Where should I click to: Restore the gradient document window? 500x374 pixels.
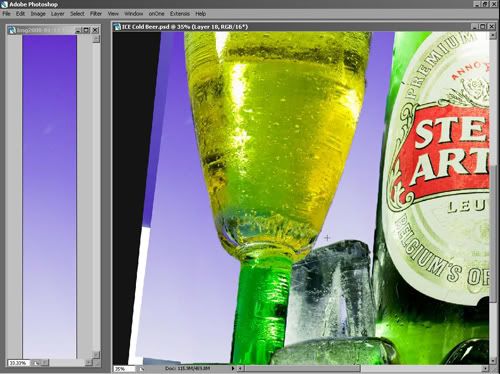[87, 30]
